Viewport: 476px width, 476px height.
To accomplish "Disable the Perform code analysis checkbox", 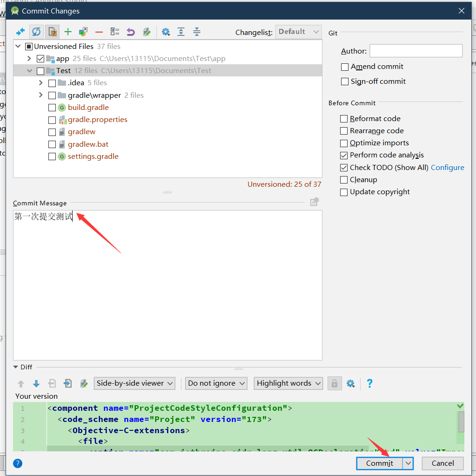I will 344,155.
